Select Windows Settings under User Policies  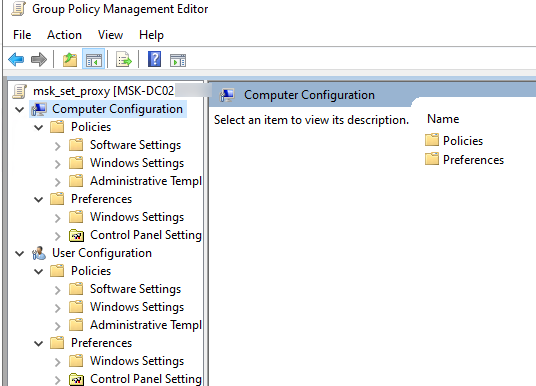pos(137,307)
